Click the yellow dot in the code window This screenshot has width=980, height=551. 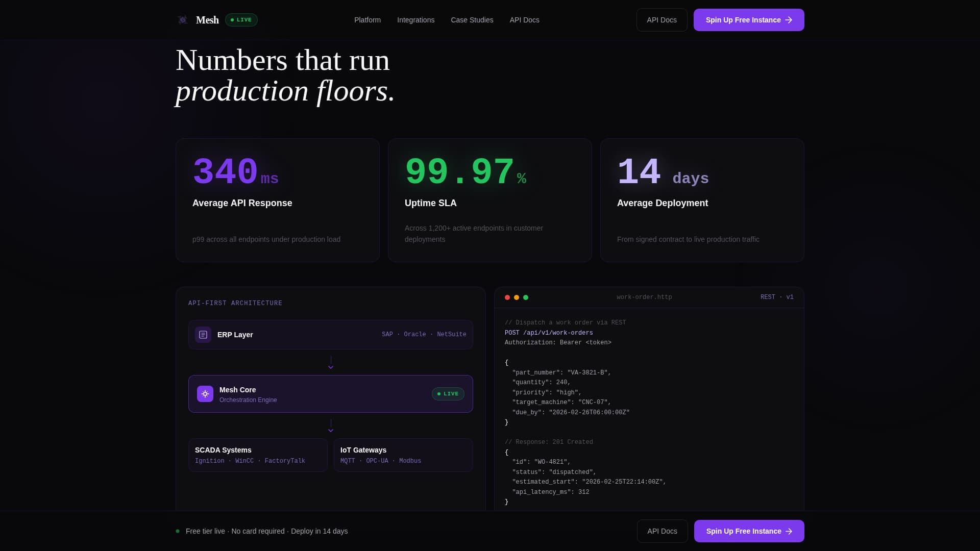pos(517,297)
